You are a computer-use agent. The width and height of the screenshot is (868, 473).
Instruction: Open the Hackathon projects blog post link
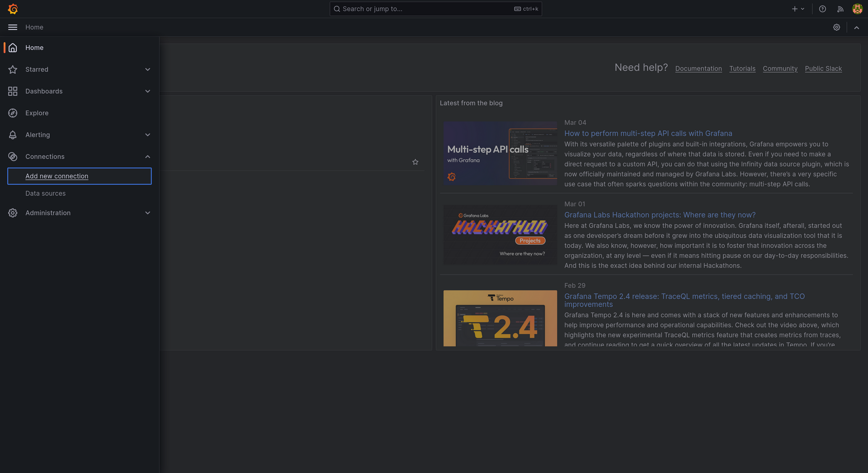pos(660,215)
